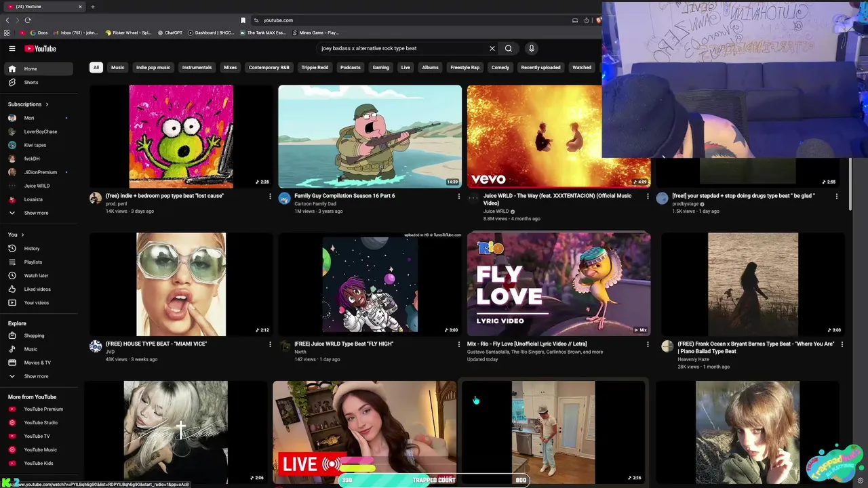Open Playlists in the sidebar
This screenshot has height=488, width=868.
click(x=38, y=262)
